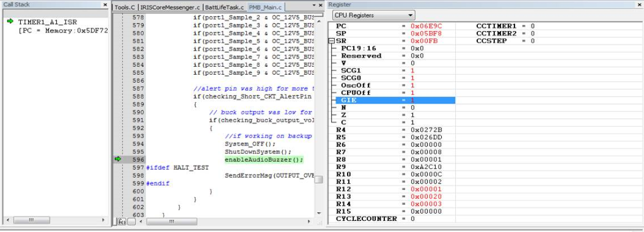The height and width of the screenshot is (232, 644).
Task: Select the PMB_Main.c tab
Action: point(265,7)
